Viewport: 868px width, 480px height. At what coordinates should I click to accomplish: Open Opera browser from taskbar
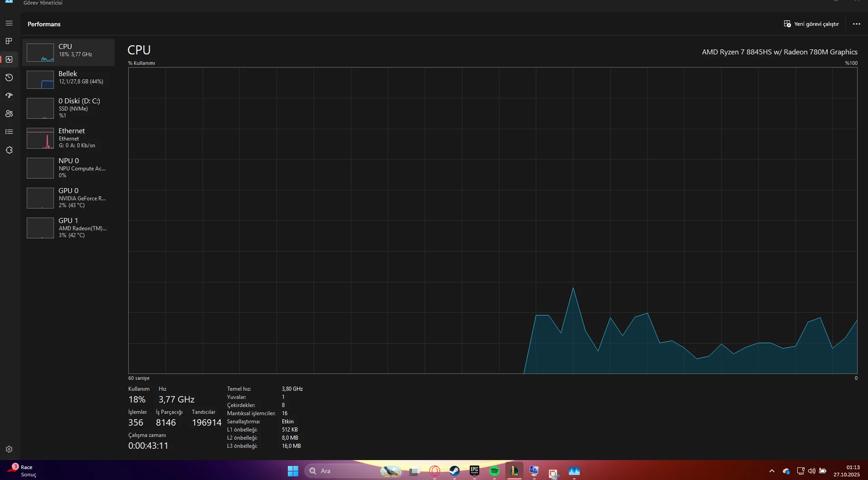point(435,471)
